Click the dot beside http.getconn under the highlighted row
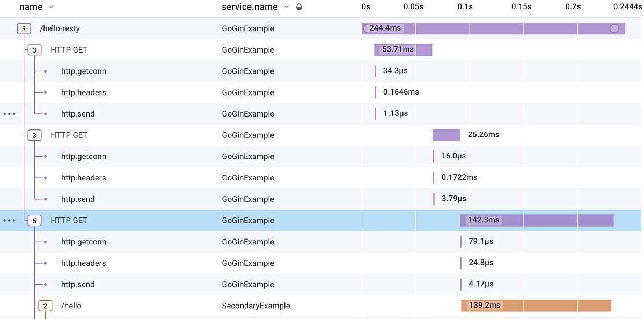Image resolution: width=644 pixels, height=319 pixels. [x=46, y=242]
